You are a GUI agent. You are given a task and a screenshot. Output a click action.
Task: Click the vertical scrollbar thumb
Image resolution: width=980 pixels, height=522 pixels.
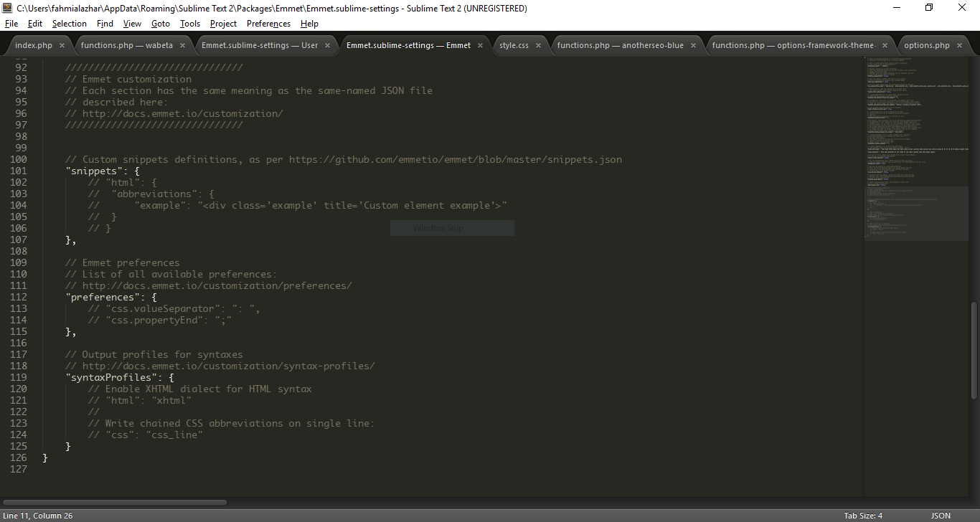click(x=974, y=351)
